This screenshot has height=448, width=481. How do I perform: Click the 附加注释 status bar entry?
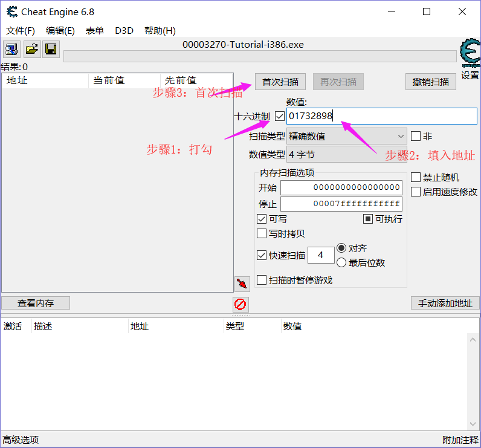pos(460,440)
